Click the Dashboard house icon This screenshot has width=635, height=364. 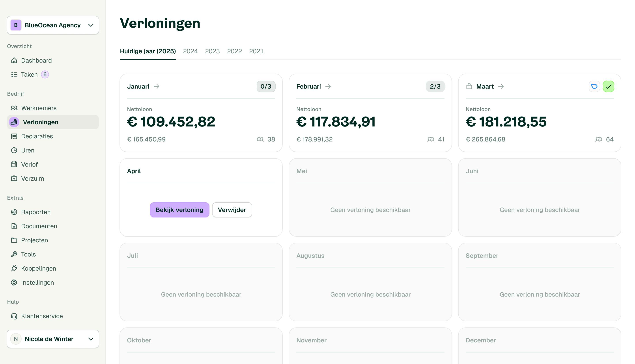point(14,61)
